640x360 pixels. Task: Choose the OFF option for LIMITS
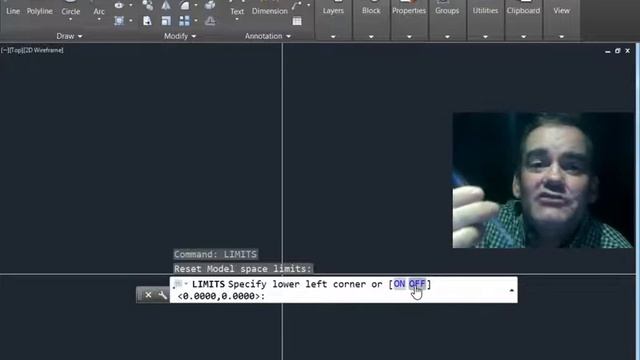click(x=417, y=284)
